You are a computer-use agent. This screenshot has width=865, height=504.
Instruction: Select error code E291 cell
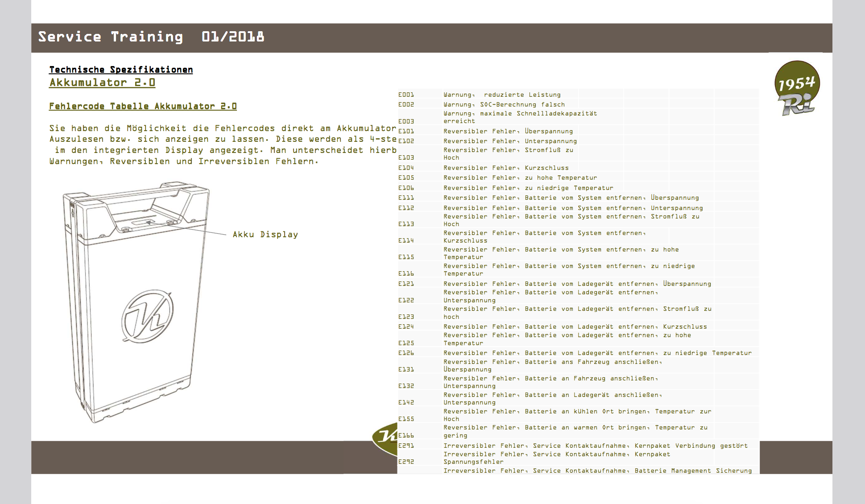tap(406, 446)
